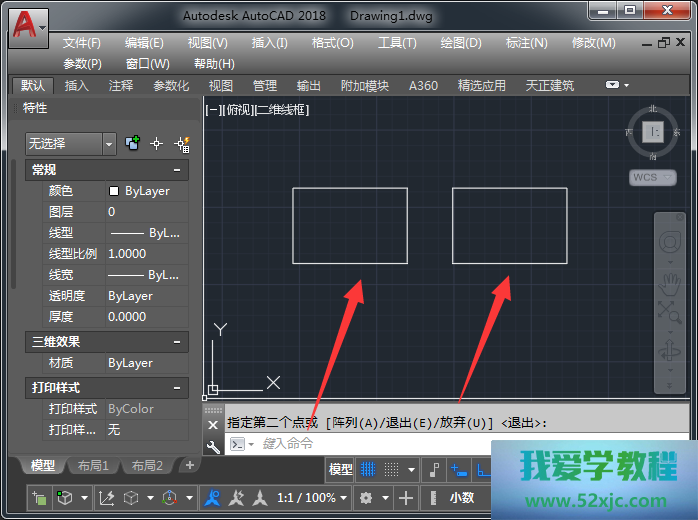Toggle snap mode in status bar
Image resolution: width=698 pixels, height=520 pixels.
[393, 469]
